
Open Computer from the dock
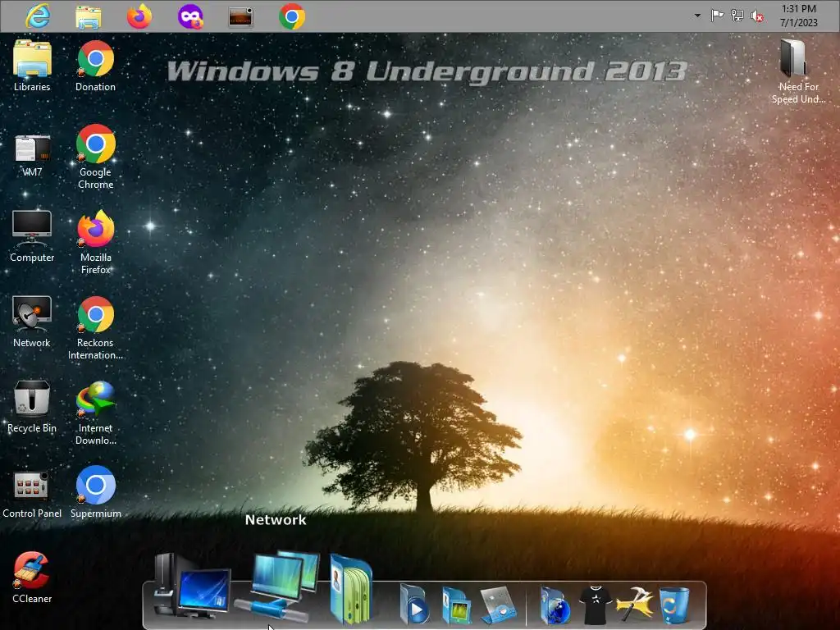[x=192, y=587]
